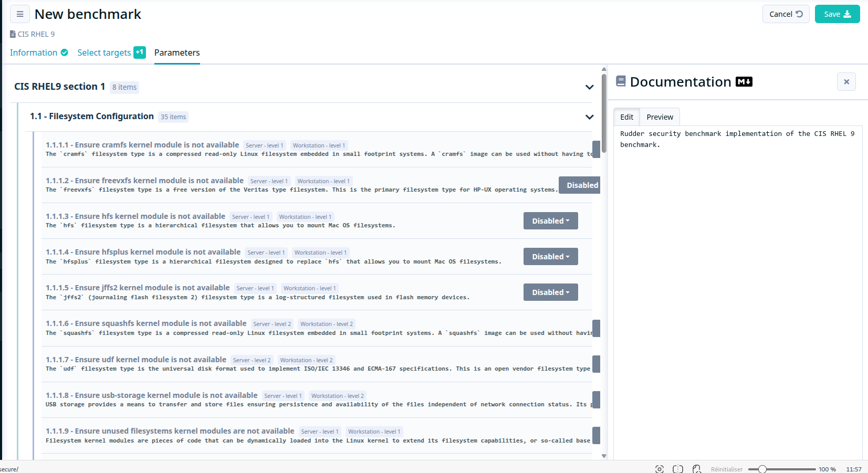Collapse the 1.1 - Filesystem Configuration section
This screenshot has width=868, height=473.
[x=589, y=117]
